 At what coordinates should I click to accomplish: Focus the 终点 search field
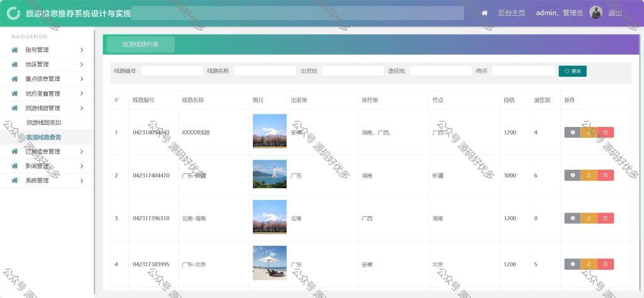[523, 71]
